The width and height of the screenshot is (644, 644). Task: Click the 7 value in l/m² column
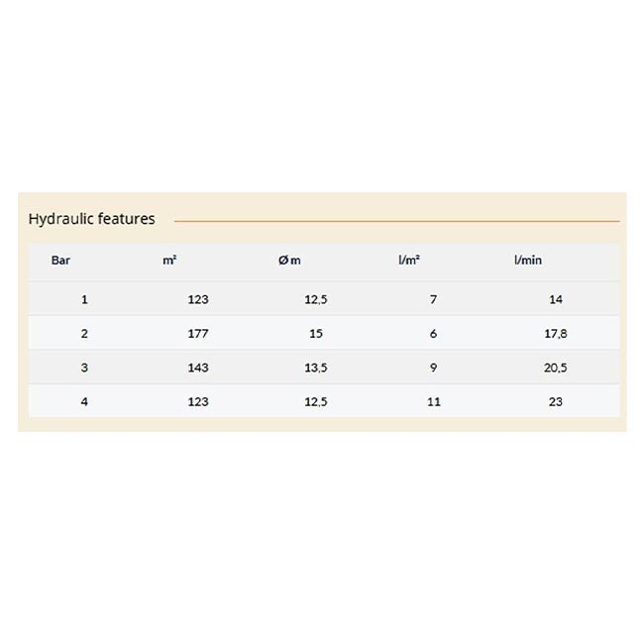click(434, 299)
